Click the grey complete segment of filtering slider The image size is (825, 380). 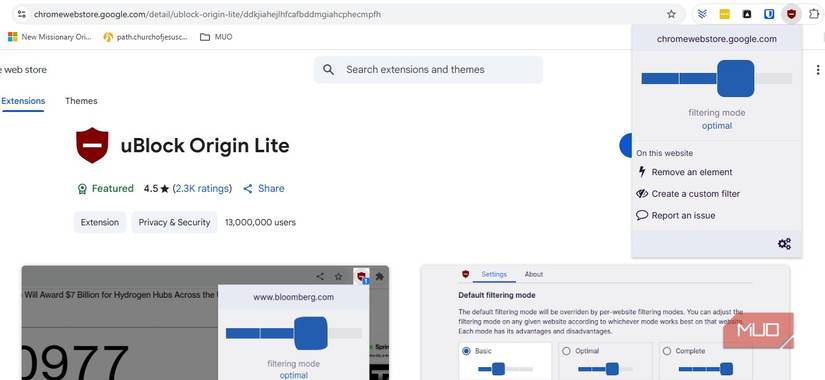click(x=773, y=78)
